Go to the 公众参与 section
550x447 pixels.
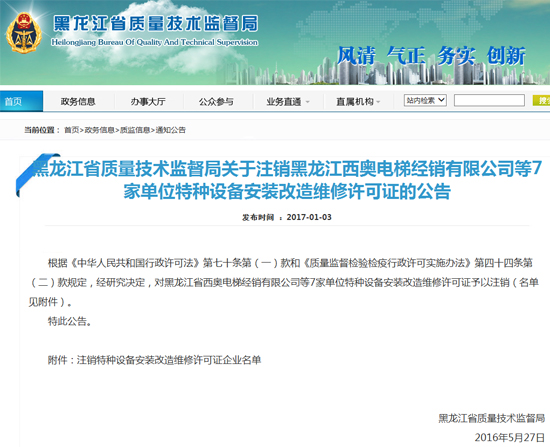(x=216, y=102)
